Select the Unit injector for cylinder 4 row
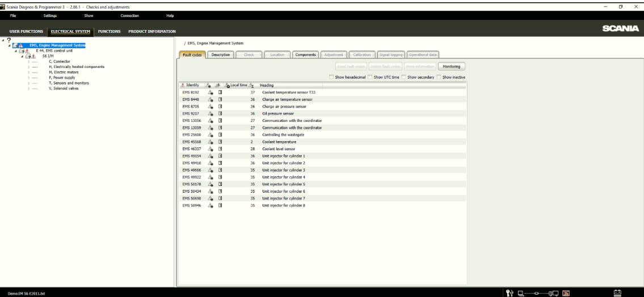Screen dimensions: 644x297 click(322, 177)
